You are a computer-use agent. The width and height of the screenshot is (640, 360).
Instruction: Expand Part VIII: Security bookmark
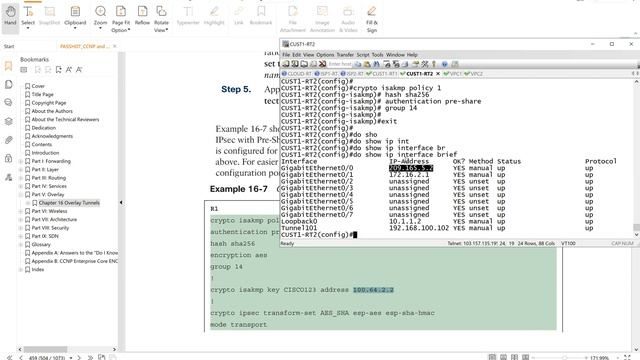pos(21,228)
